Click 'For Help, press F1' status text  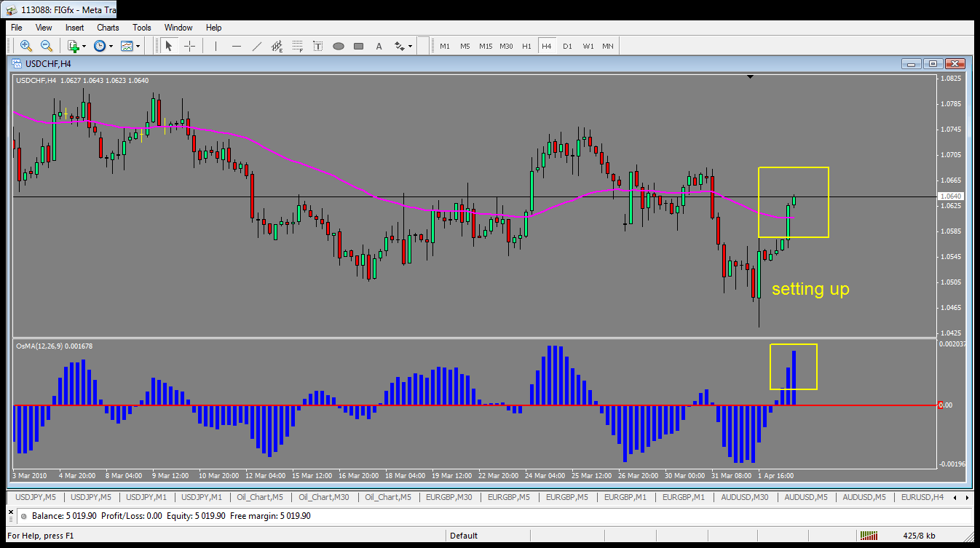click(x=41, y=536)
